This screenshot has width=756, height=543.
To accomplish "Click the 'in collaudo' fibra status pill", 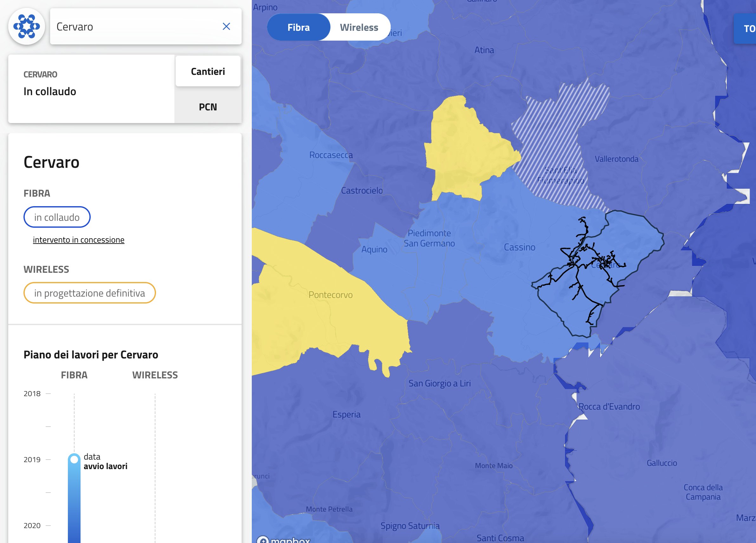I will coord(57,217).
